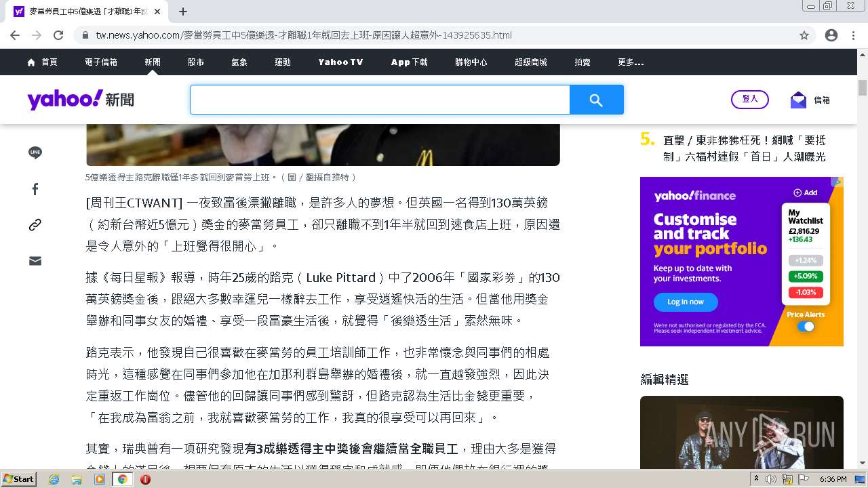This screenshot has width=868, height=488.
Task: Open a new browser tab
Action: pos(183,12)
